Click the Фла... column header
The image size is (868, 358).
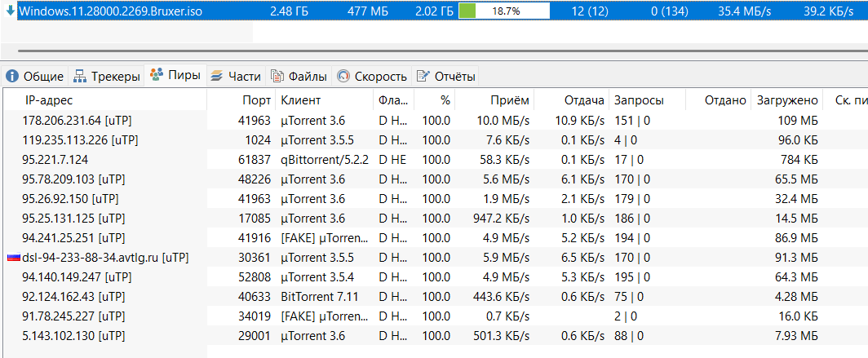tap(393, 100)
